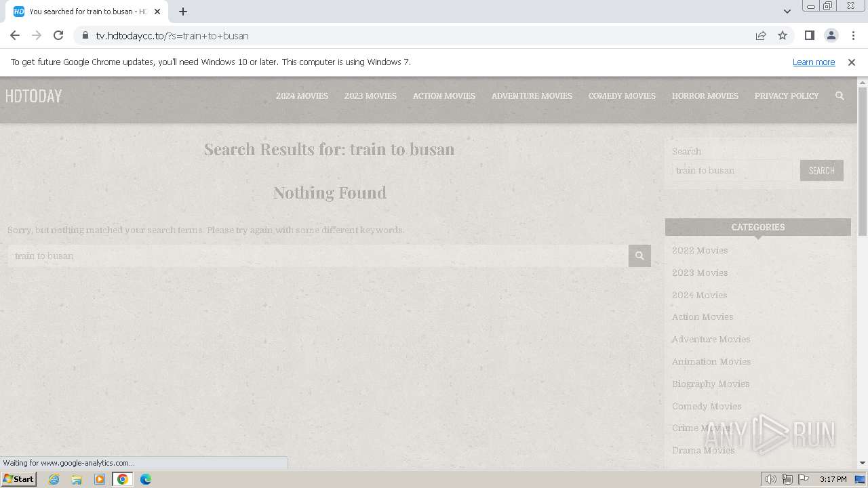Click the scrollbar down arrow

[863, 463]
